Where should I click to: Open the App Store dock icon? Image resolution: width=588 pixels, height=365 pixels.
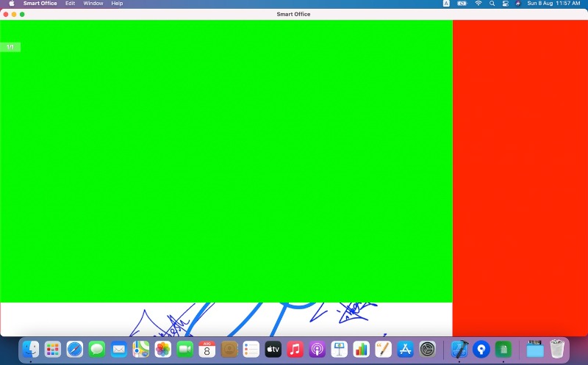[405, 349]
